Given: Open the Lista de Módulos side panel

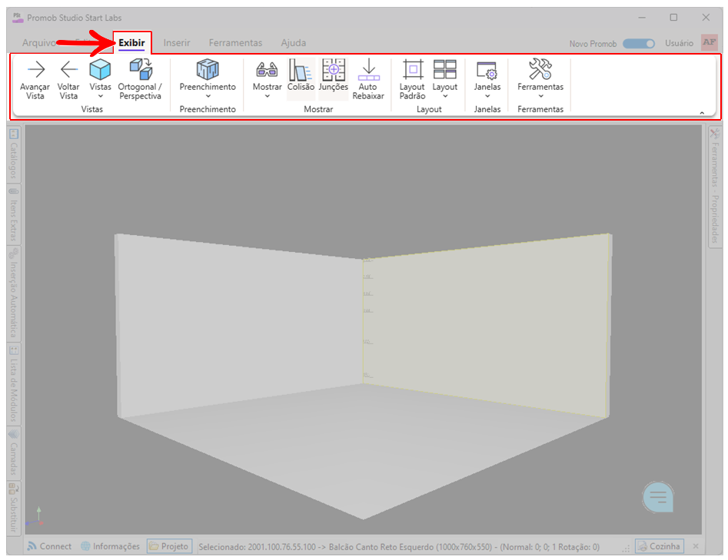Looking at the screenshot, I should [14, 384].
